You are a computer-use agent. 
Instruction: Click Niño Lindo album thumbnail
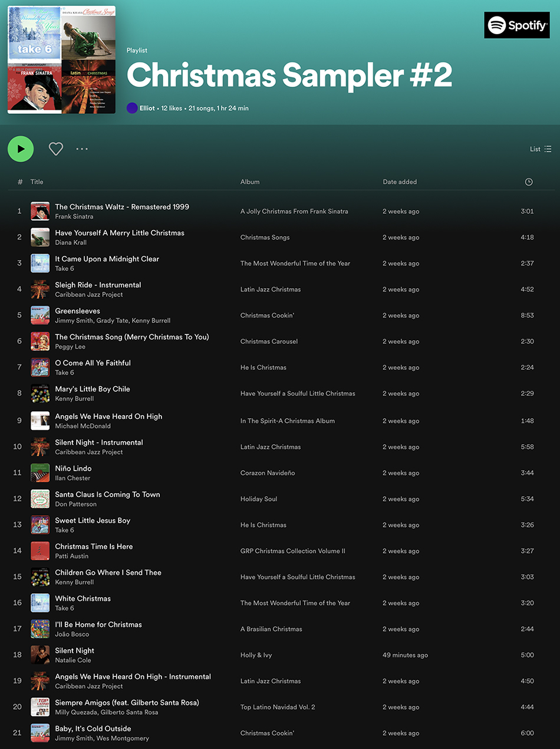[x=40, y=472]
